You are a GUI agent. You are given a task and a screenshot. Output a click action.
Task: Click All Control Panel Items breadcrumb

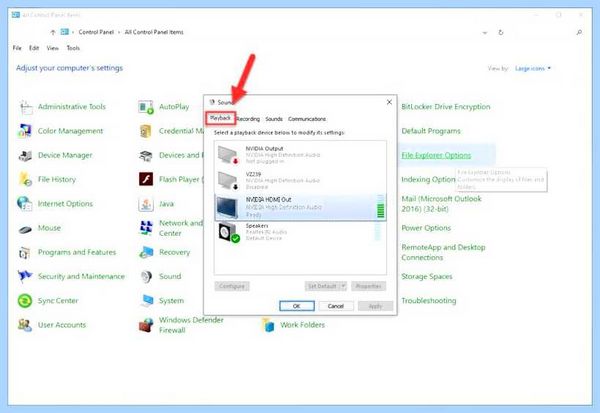click(154, 32)
